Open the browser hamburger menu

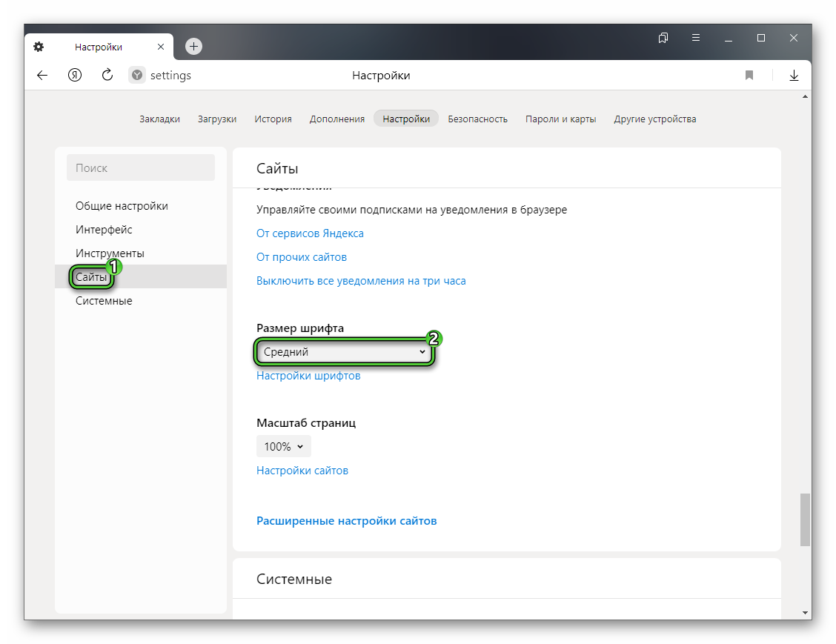[696, 38]
